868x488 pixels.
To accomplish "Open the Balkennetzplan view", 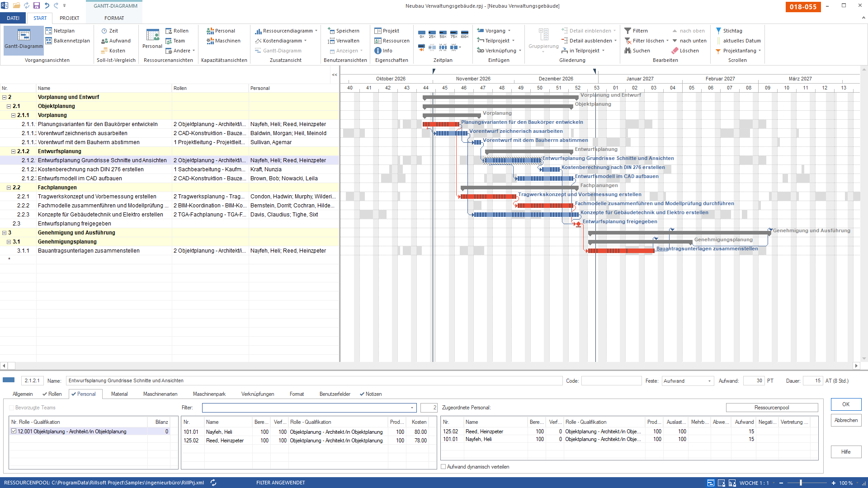I will [68, 41].
